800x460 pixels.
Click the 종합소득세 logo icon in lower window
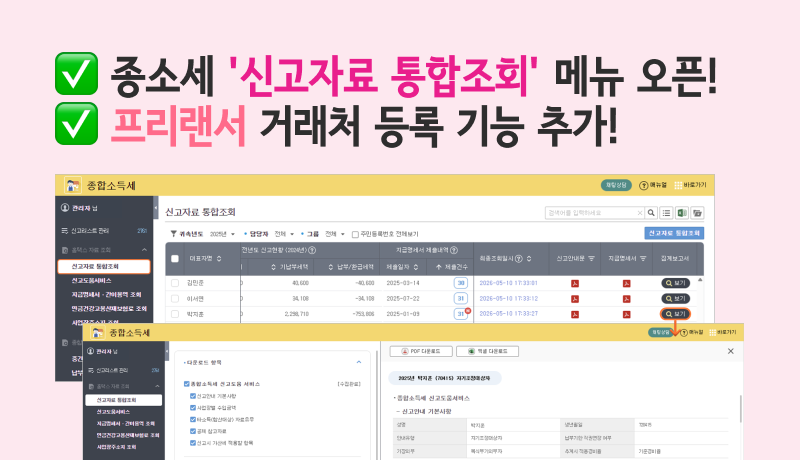[97, 333]
